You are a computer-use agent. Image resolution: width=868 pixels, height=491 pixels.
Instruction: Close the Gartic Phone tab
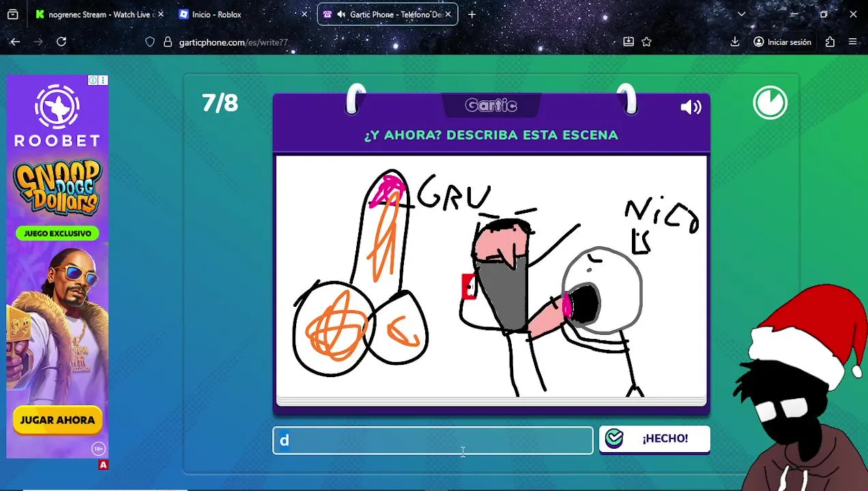[x=448, y=14]
